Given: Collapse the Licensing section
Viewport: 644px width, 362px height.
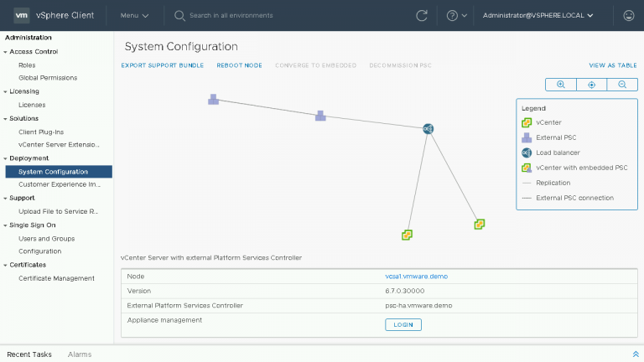Looking at the screenshot, I should pyautogui.click(x=5, y=92).
